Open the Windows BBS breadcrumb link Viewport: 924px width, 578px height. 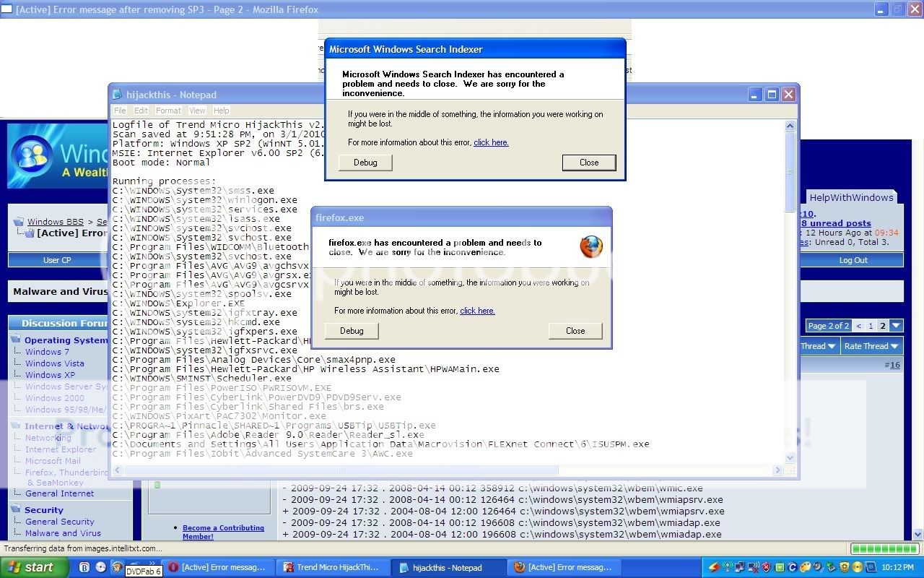[56, 222]
